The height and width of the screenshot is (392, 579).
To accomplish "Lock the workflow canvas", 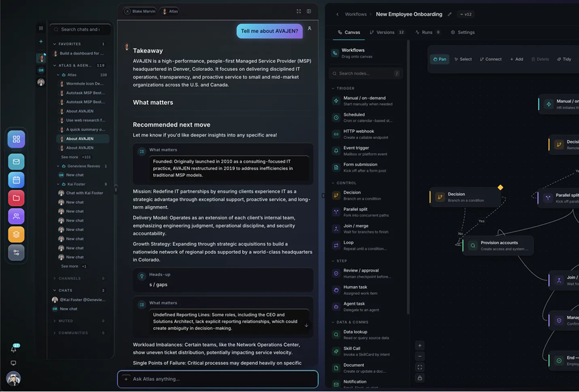I will point(420,378).
